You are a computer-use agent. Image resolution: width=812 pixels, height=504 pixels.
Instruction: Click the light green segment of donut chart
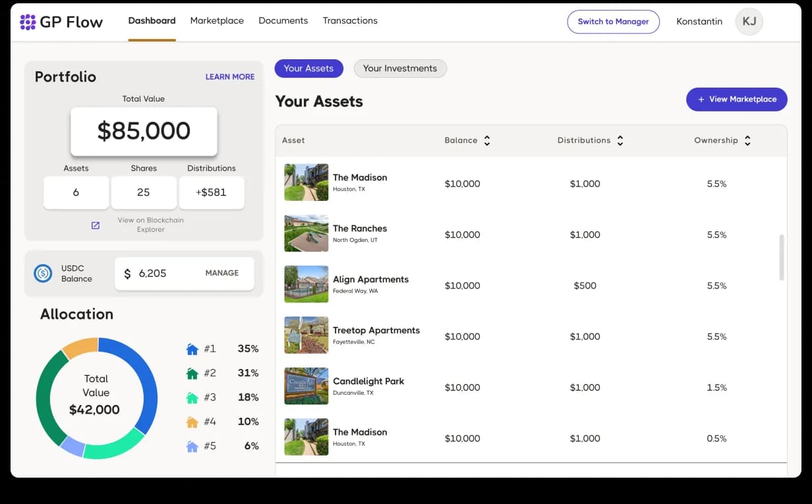point(115,448)
